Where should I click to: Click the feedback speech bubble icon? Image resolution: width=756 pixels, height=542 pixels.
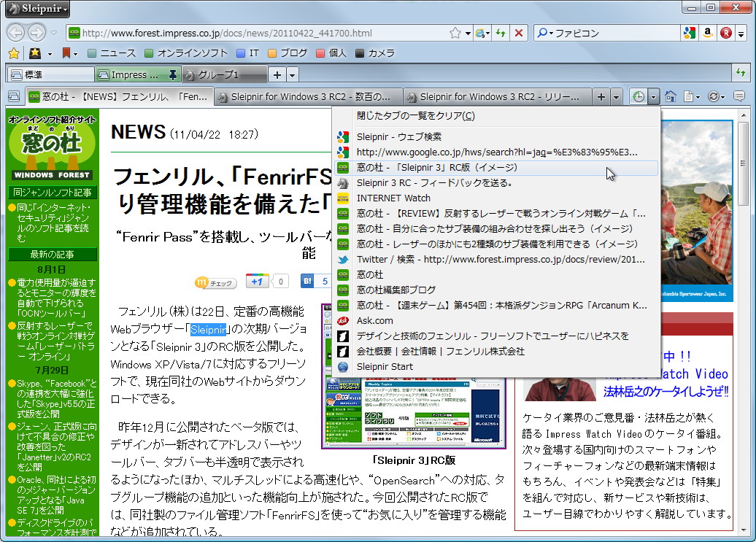click(738, 96)
